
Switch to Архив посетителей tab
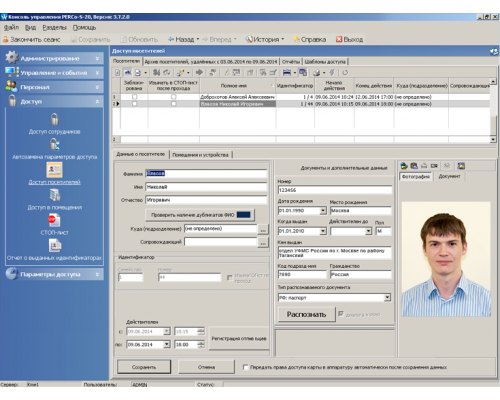click(211, 62)
